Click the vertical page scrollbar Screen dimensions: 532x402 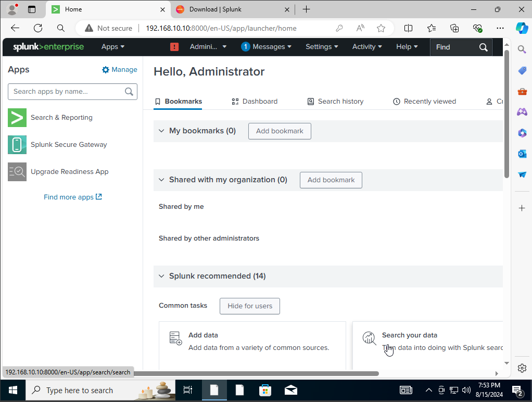point(506,114)
